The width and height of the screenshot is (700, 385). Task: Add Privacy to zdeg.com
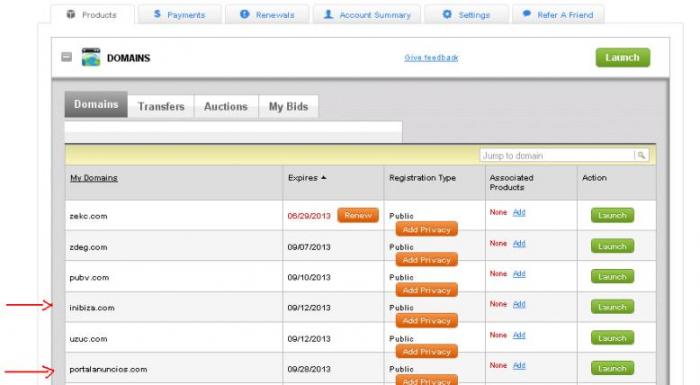click(x=427, y=260)
